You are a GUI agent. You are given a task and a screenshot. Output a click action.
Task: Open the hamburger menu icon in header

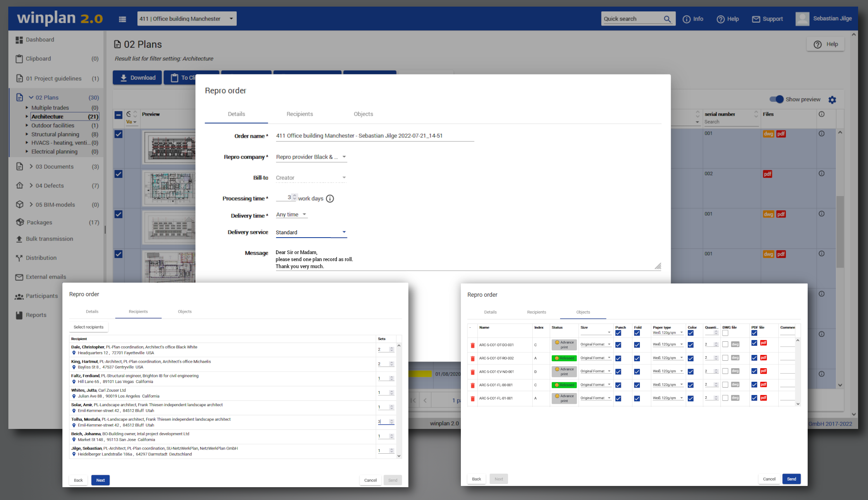(122, 19)
